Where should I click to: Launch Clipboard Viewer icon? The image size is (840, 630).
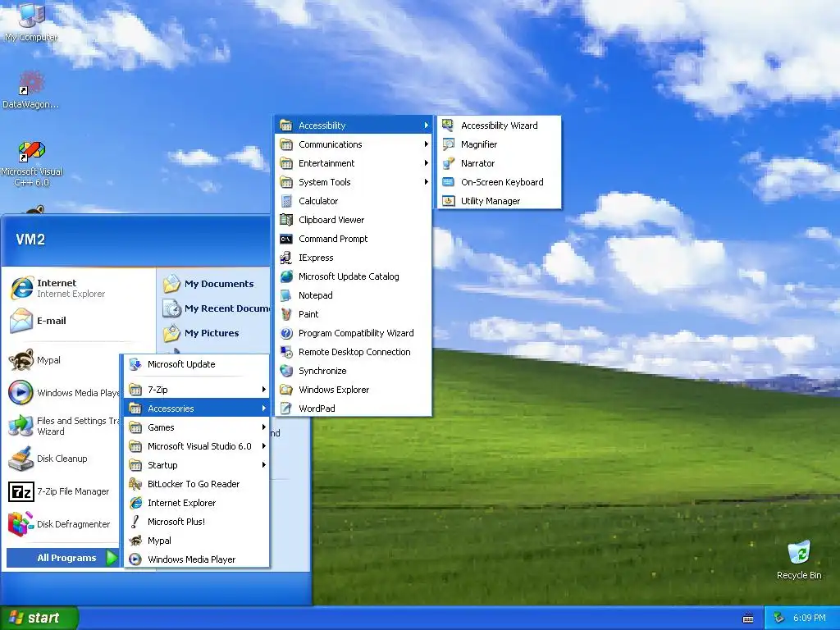[x=286, y=220]
